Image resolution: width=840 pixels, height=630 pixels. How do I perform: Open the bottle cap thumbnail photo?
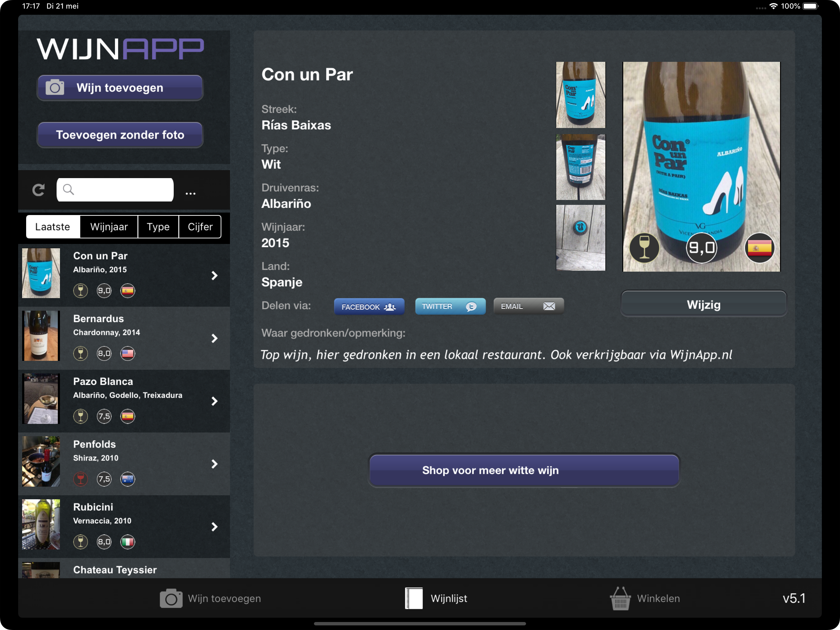[x=580, y=238]
